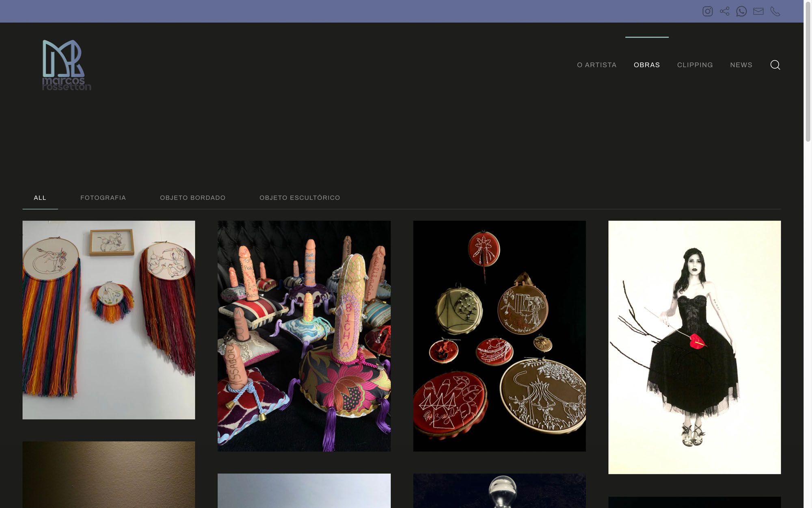812x508 pixels.
Task: Click the share icon in top bar
Action: coord(724,11)
